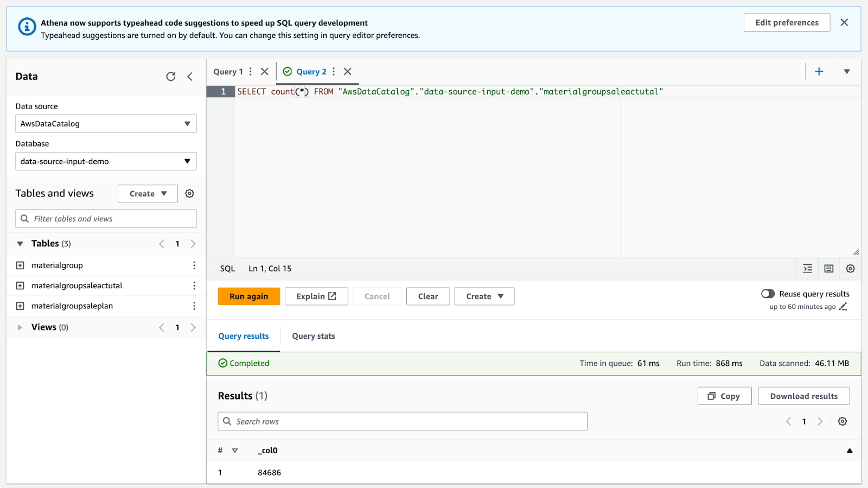Copy the query results
The image size is (868, 488).
[x=724, y=396]
